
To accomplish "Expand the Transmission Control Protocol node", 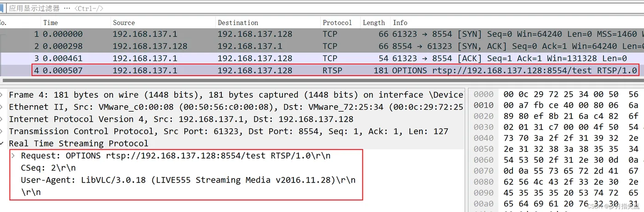I will click(3, 131).
